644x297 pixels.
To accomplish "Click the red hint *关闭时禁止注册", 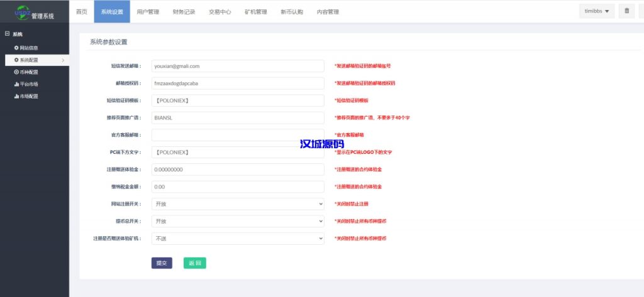I will pyautogui.click(x=351, y=204).
